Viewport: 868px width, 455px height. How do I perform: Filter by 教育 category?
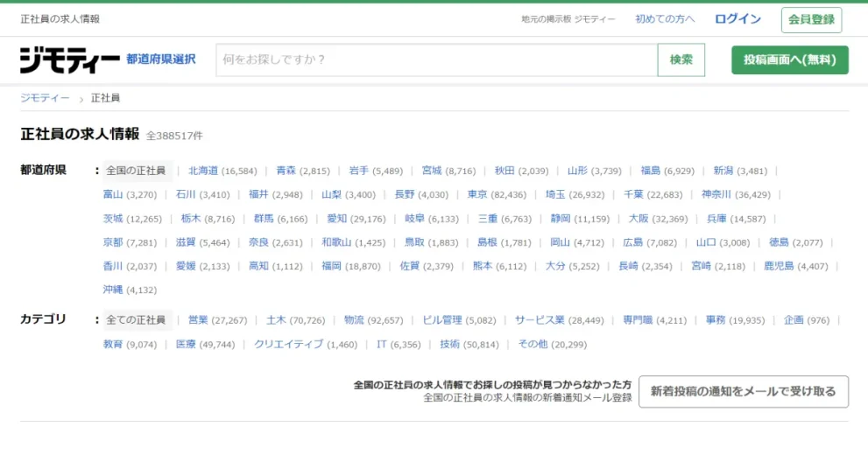pyautogui.click(x=113, y=345)
